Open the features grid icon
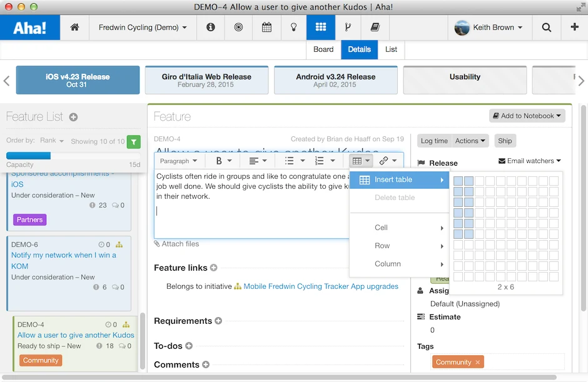The height and width of the screenshot is (382, 588). (x=321, y=27)
